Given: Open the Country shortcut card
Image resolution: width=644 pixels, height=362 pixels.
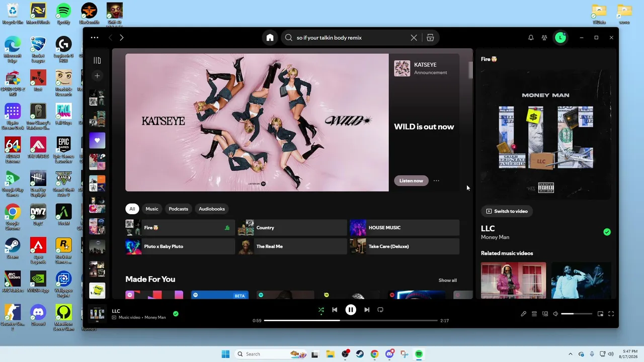Looking at the screenshot, I should (292, 228).
